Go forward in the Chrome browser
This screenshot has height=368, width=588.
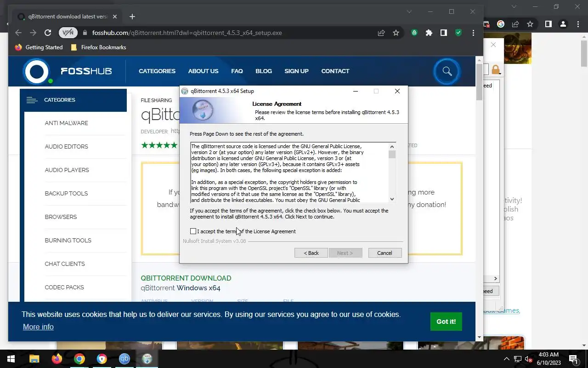pos(33,33)
